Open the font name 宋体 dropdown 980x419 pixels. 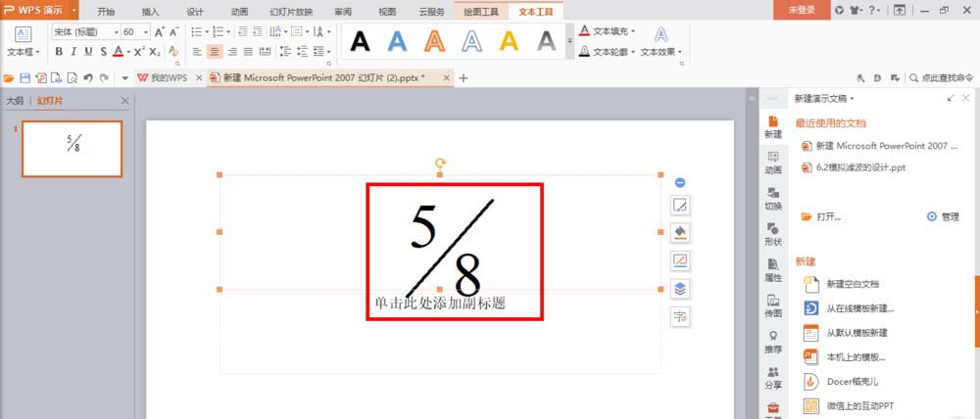(x=117, y=32)
